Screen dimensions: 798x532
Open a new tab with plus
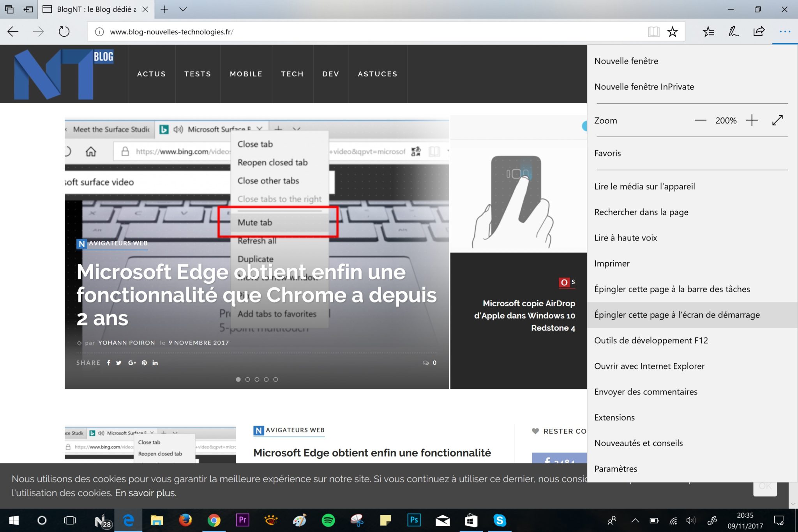[x=164, y=9]
